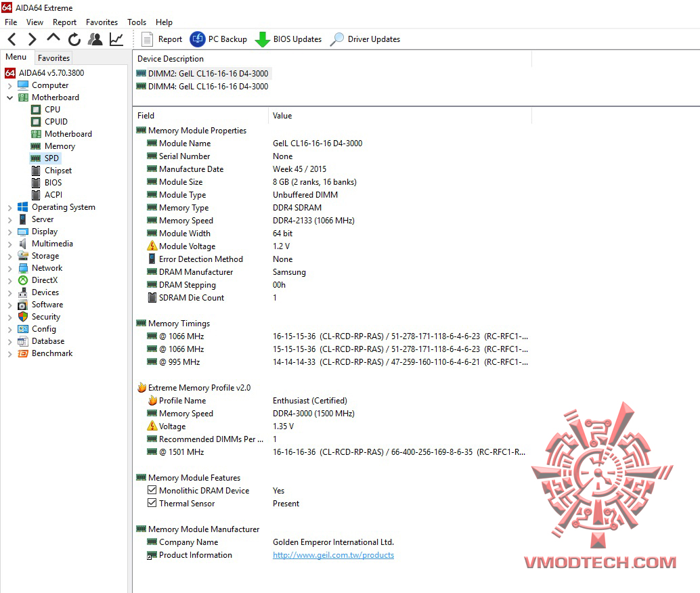
Task: Select the Memory tree item
Action: (53, 146)
